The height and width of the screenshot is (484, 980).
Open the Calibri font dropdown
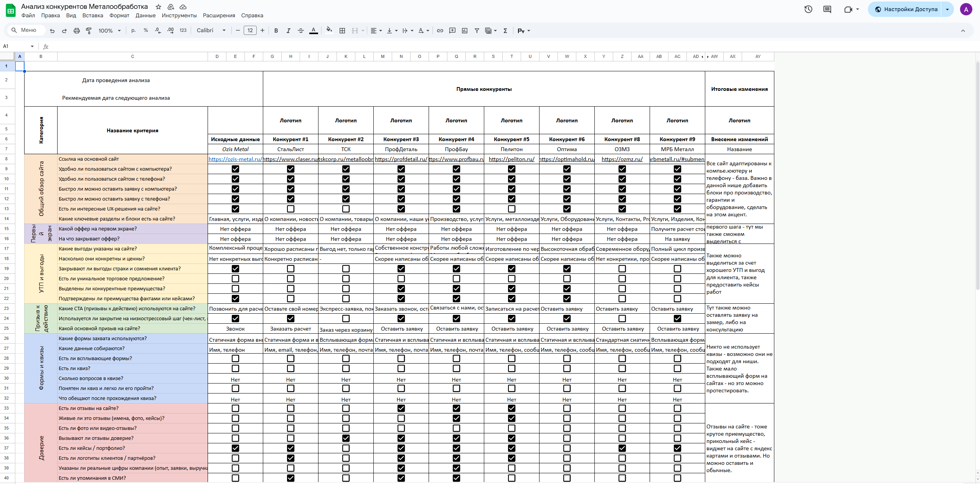click(211, 31)
